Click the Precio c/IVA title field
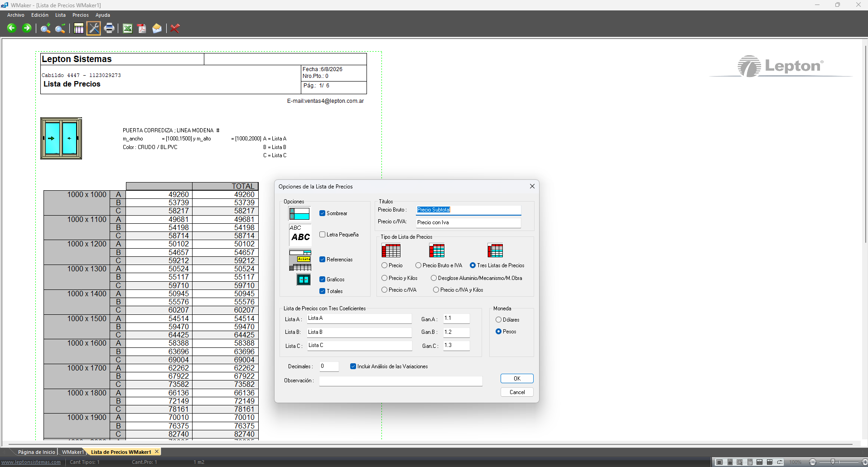The width and height of the screenshot is (868, 467). 468,222
